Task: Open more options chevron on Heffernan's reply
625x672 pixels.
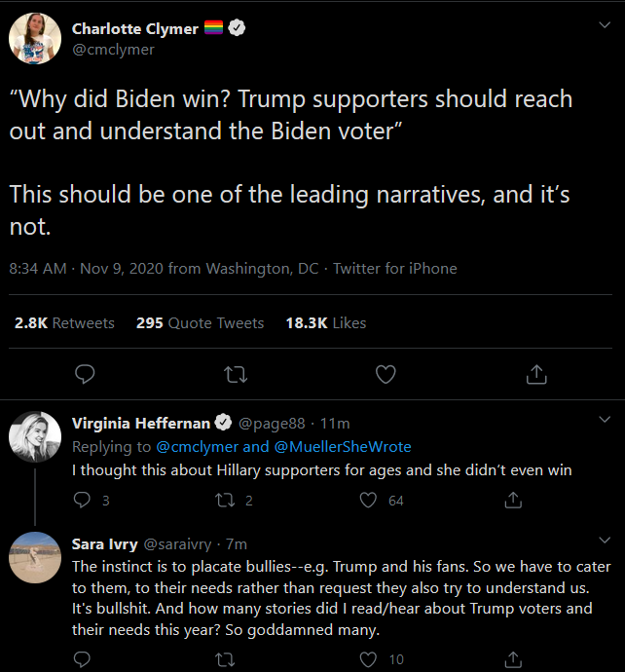Action: coord(605,419)
